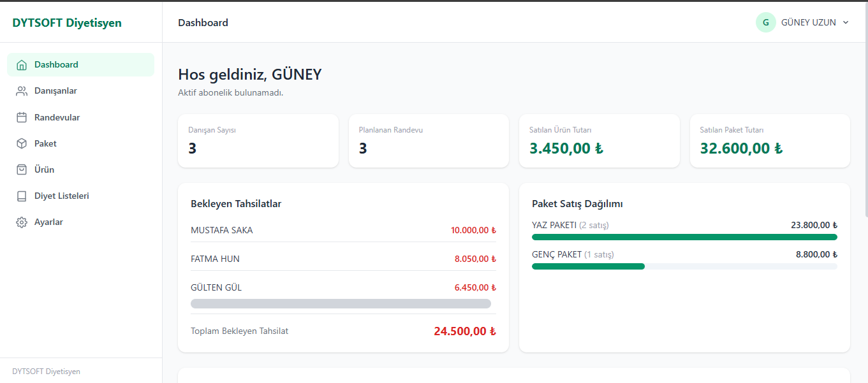This screenshot has width=868, height=383.
Task: Click the gray horizontal scrollbar under GÜLTEN GÜL
Action: pyautogui.click(x=341, y=304)
